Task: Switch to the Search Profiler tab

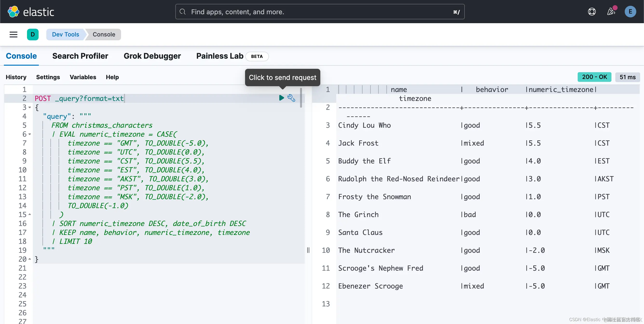Action: (x=80, y=56)
